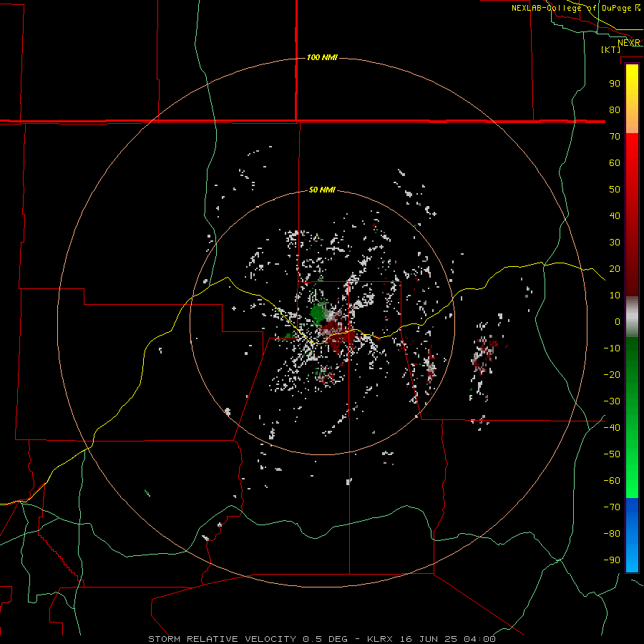Click the 30 value on velocity scale
The image size is (644, 644).
tap(615, 243)
